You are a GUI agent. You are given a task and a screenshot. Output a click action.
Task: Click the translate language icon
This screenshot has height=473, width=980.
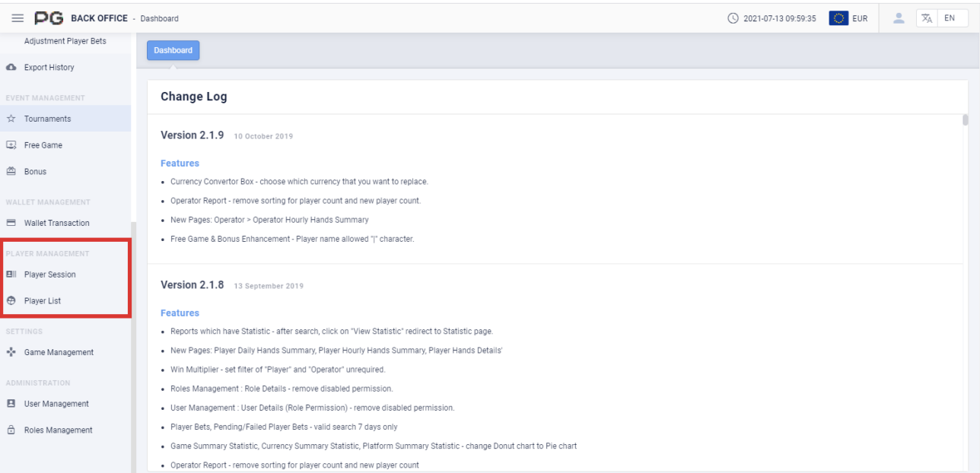[927, 18]
